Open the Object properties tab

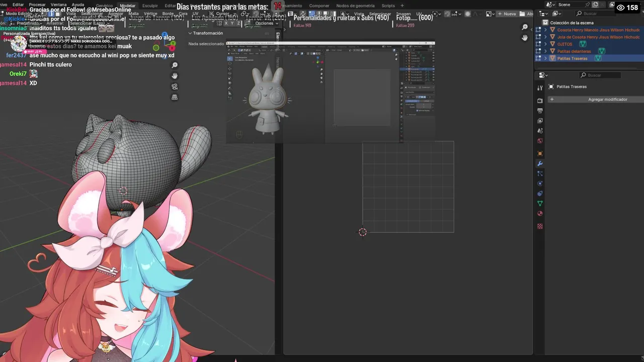coord(540,153)
